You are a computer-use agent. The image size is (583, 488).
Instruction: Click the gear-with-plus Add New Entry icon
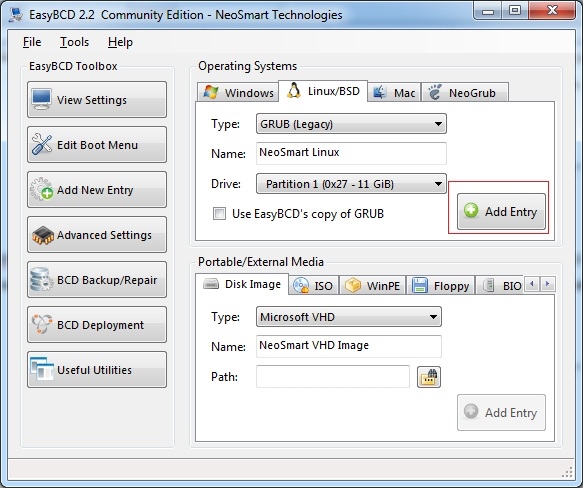click(42, 189)
